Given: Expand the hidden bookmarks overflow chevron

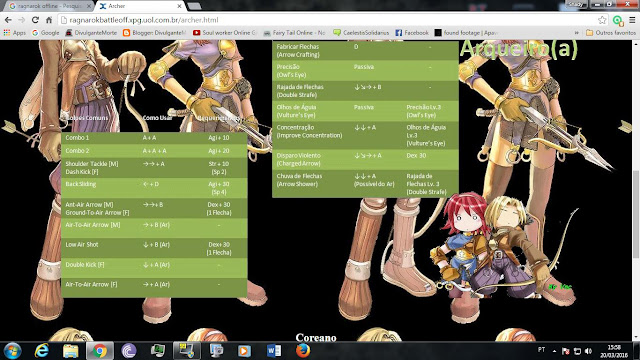Looking at the screenshot, I should click(577, 33).
